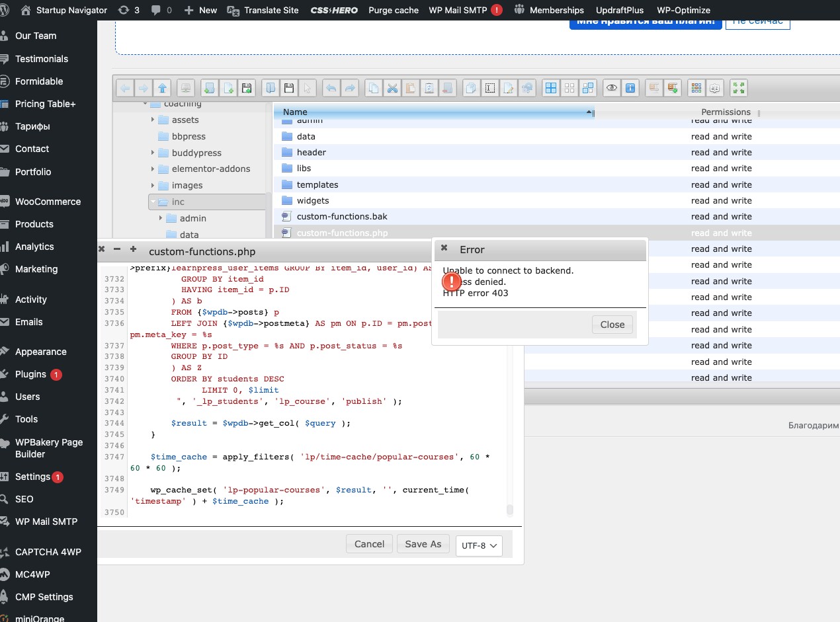
Task: Collapse the inc folder in tree
Action: pyautogui.click(x=153, y=202)
